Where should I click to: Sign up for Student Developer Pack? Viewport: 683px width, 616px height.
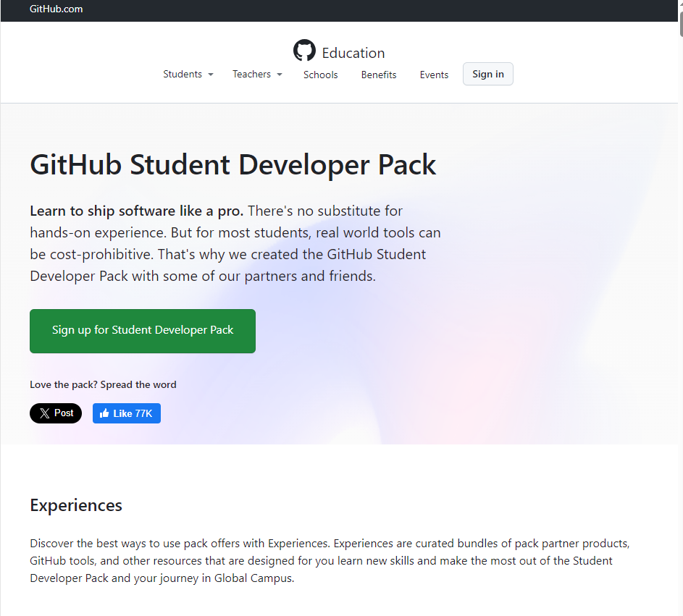143,331
